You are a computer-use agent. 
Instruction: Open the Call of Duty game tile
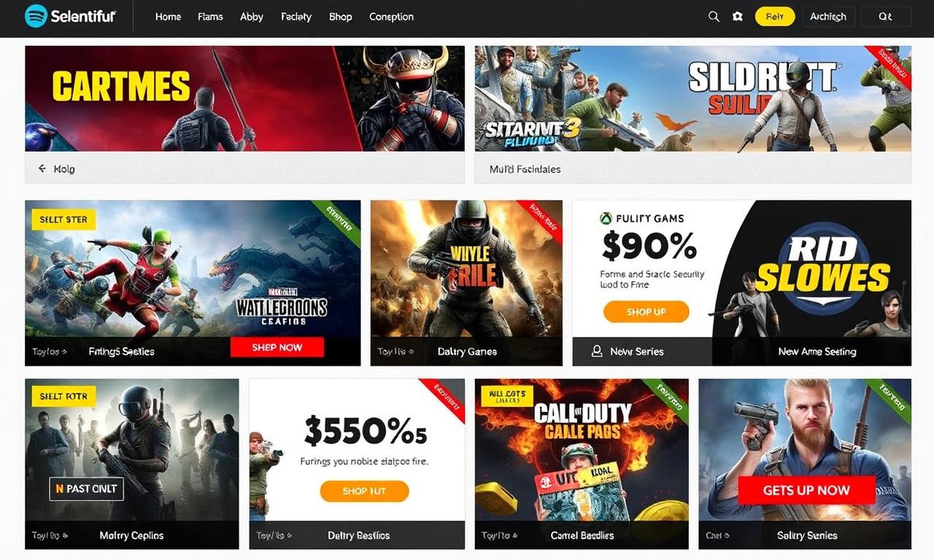click(x=582, y=450)
